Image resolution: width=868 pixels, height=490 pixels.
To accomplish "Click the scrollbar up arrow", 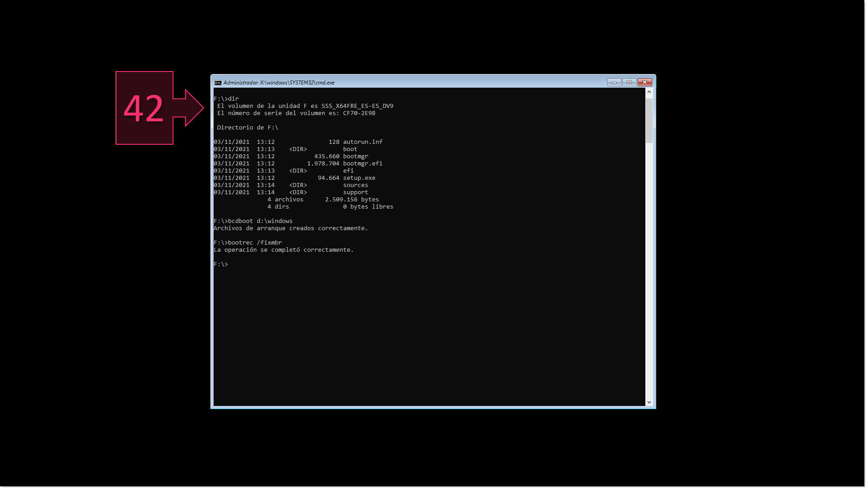I will pos(649,92).
